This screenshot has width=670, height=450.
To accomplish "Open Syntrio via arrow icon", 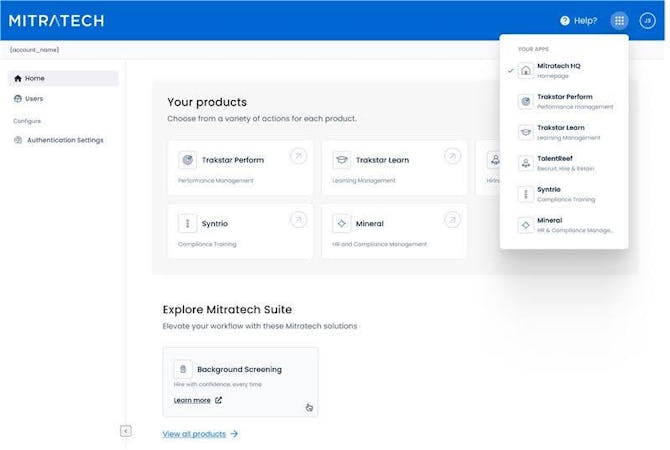I will click(x=299, y=220).
